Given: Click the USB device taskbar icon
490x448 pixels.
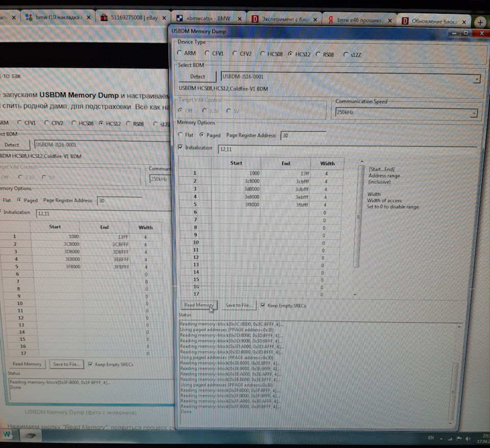Looking at the screenshot, I should coord(30,435).
